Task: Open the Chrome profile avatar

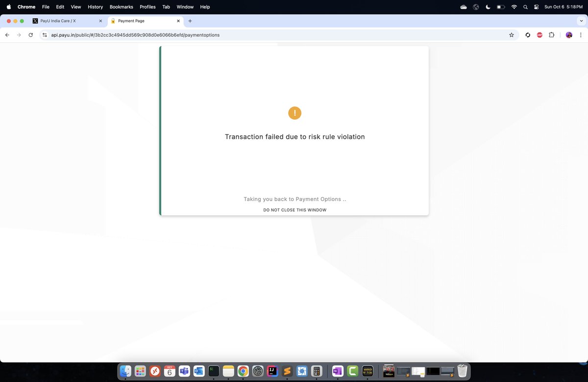Action: [x=569, y=35]
